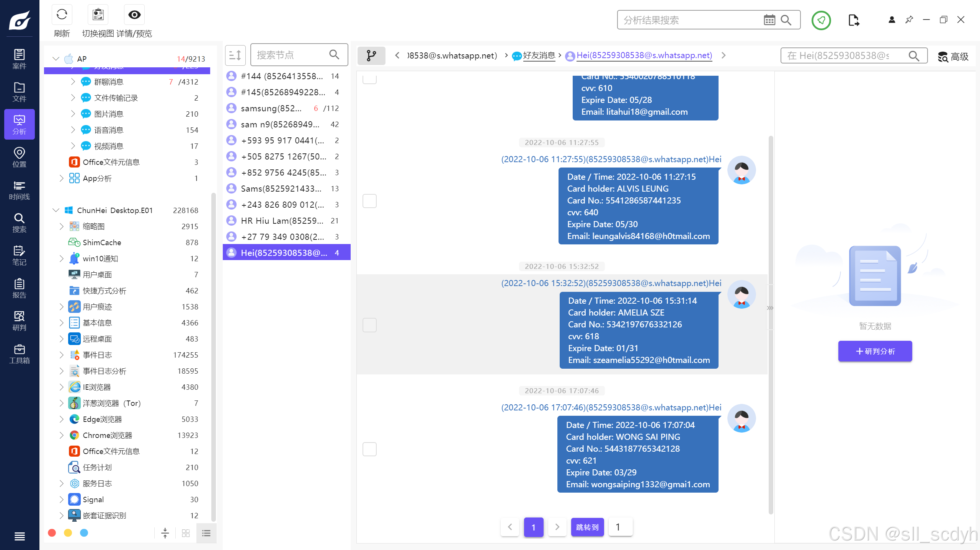980x550 pixels.
Task: Check the box beside WONG SAI PING message
Action: click(369, 449)
